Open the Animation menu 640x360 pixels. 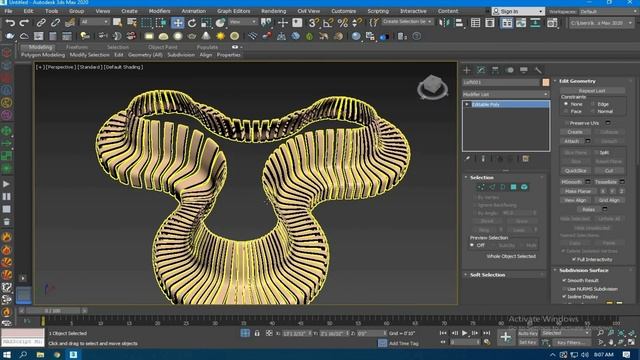[x=193, y=11]
